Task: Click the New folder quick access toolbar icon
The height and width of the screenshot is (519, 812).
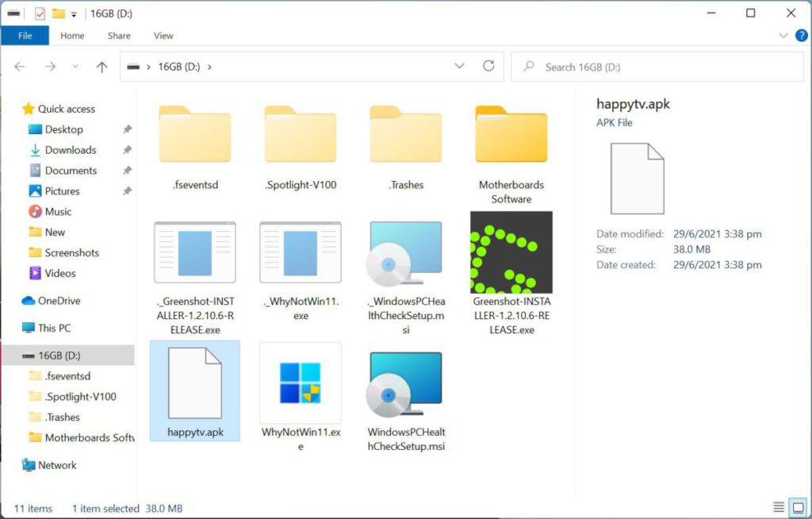Action: pyautogui.click(x=59, y=13)
